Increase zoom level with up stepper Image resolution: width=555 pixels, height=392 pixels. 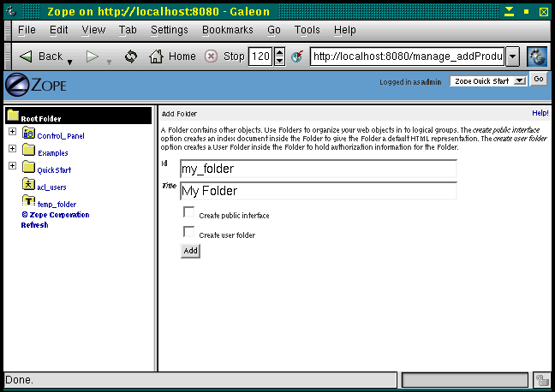(279, 52)
